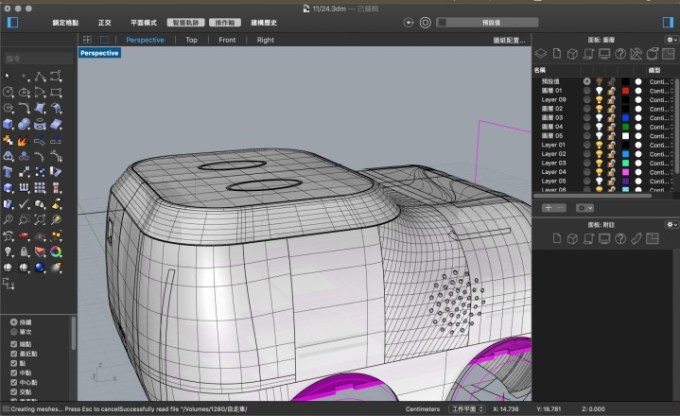Click the Zoom Extents icon
This screenshot has width=680, height=416.
click(40, 219)
